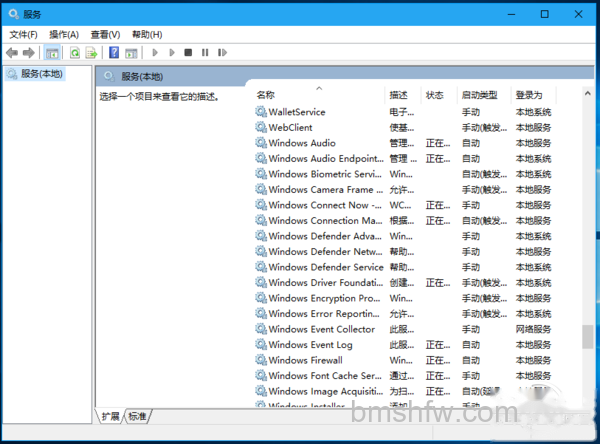Open the 操作(A) menu
This screenshot has width=600, height=444.
point(64,35)
